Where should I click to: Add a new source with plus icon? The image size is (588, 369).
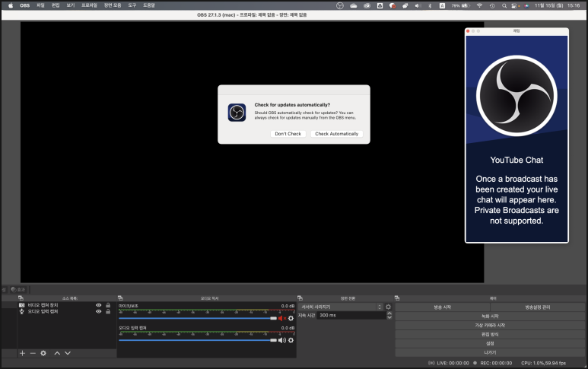point(23,353)
